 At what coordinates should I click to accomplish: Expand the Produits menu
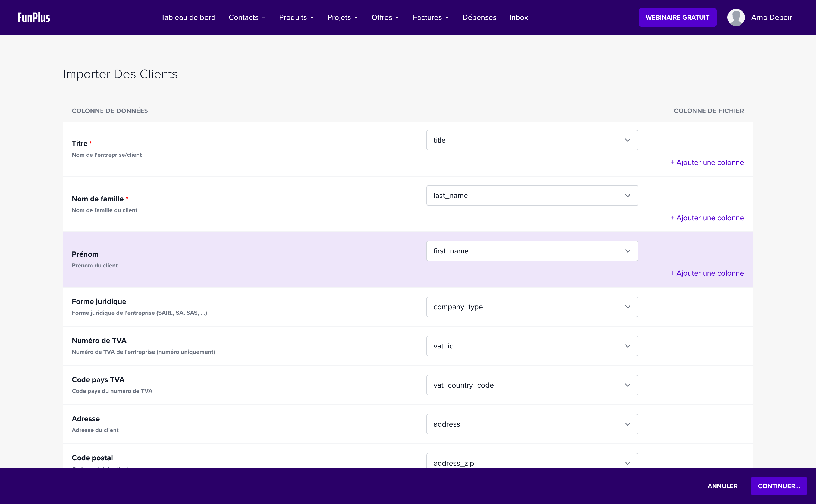(296, 17)
